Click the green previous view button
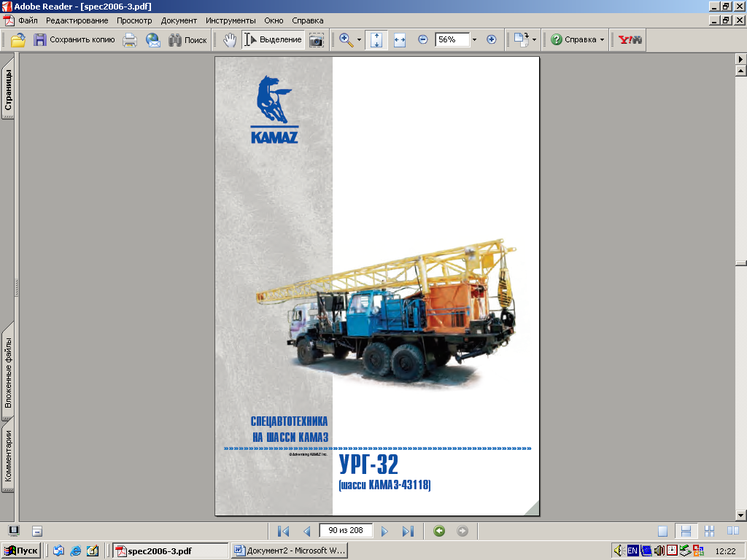 tap(439, 531)
